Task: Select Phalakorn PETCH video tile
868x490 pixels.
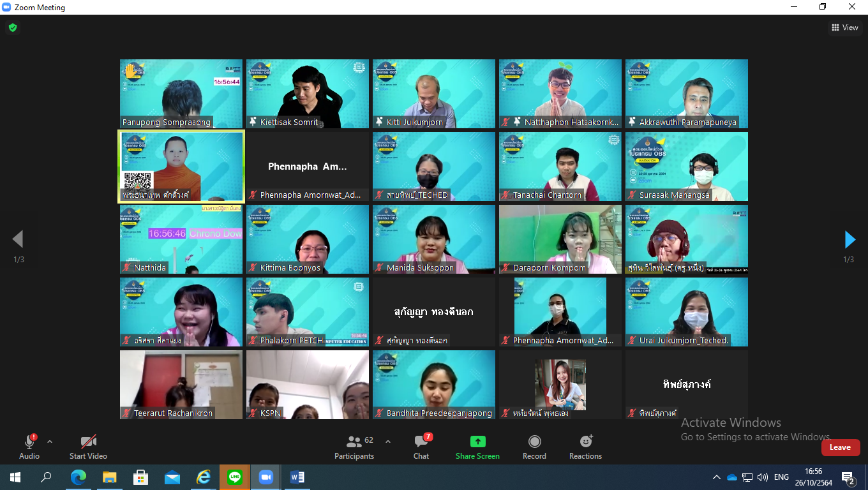Action: click(x=308, y=312)
